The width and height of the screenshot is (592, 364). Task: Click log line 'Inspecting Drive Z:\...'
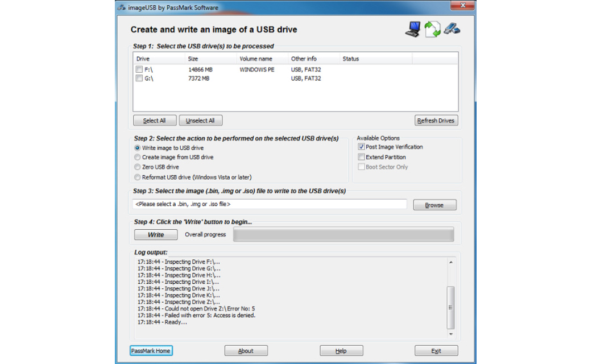[x=179, y=302]
